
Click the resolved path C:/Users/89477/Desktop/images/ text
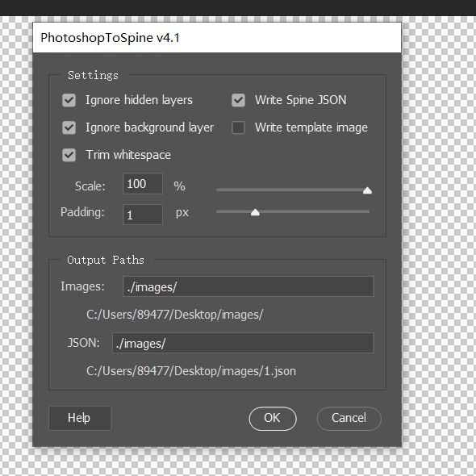tap(175, 315)
